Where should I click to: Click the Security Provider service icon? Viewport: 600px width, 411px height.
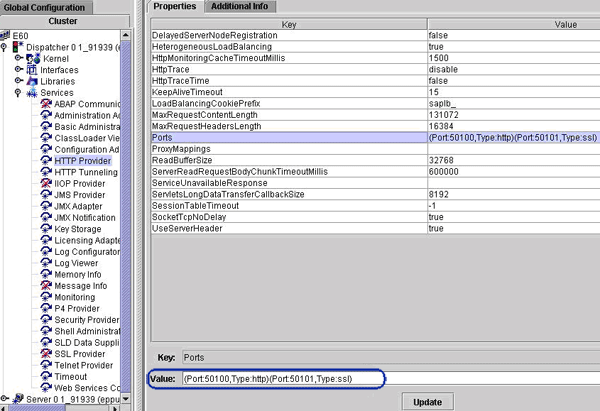tap(46, 320)
